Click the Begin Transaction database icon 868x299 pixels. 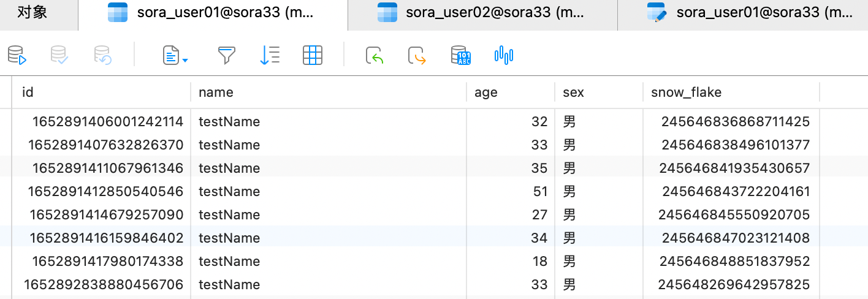tap(17, 56)
